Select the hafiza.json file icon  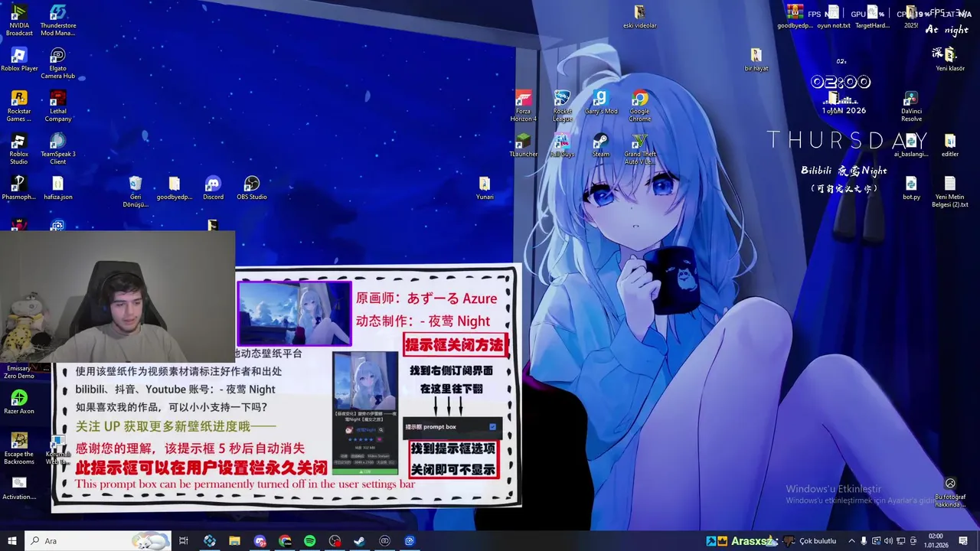[58, 188]
